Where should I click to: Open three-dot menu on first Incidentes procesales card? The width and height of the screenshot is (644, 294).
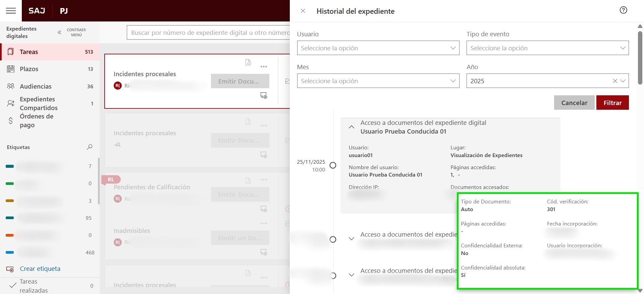tap(264, 67)
